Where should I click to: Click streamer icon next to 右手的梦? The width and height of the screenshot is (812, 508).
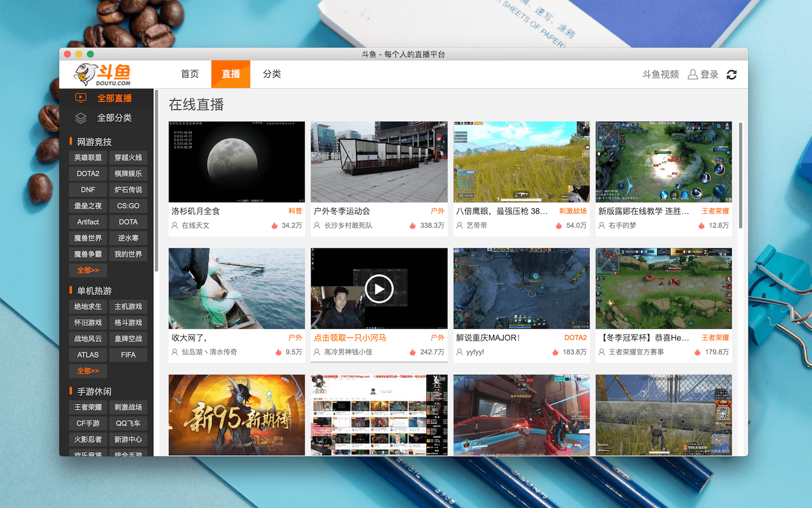pos(601,226)
